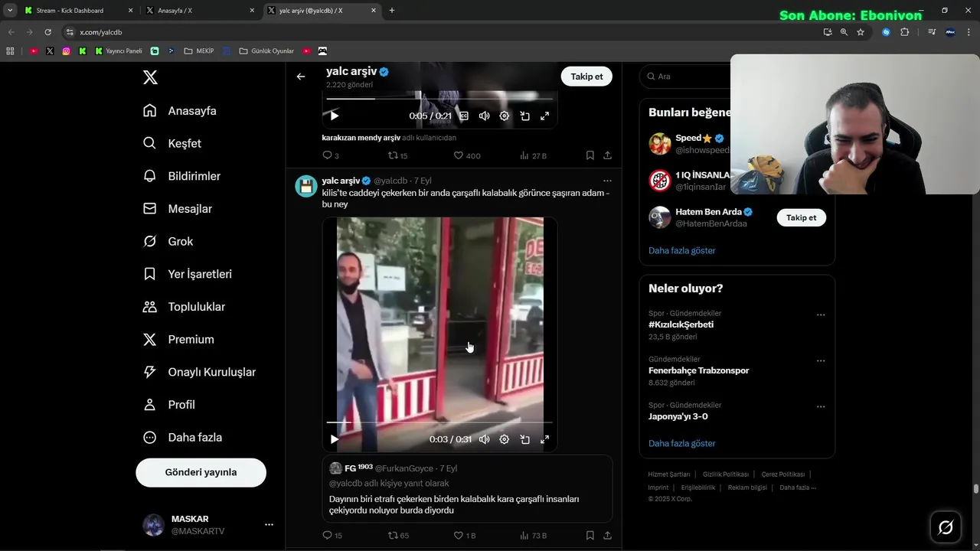Screen dimensions: 980x551
Task: Switch to Stream - Kick Dashboard tab
Action: 79,11
